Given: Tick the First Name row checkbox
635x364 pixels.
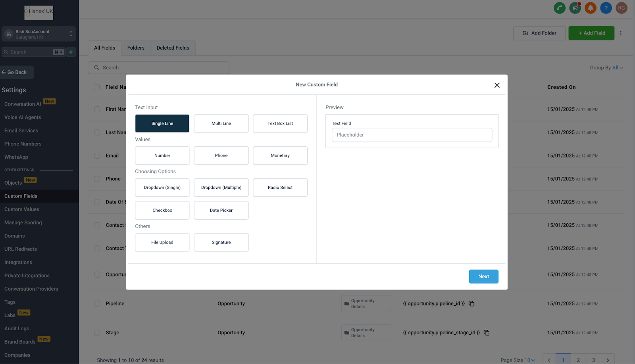Looking at the screenshot, I should [97, 109].
